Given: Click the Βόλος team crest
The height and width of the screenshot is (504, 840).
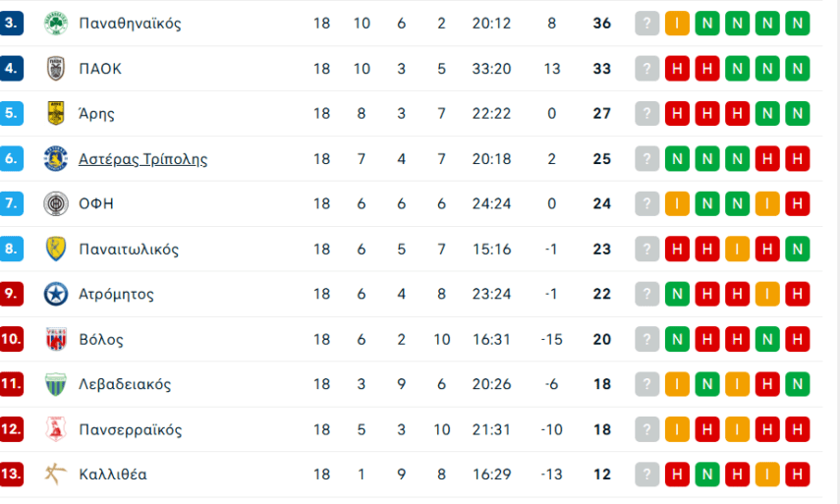Looking at the screenshot, I should [x=55, y=339].
